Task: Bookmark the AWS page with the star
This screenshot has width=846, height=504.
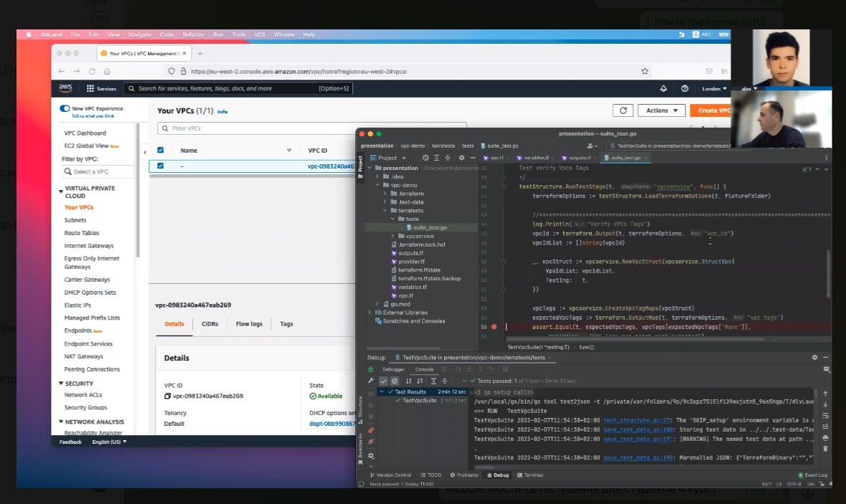Action: pyautogui.click(x=645, y=71)
